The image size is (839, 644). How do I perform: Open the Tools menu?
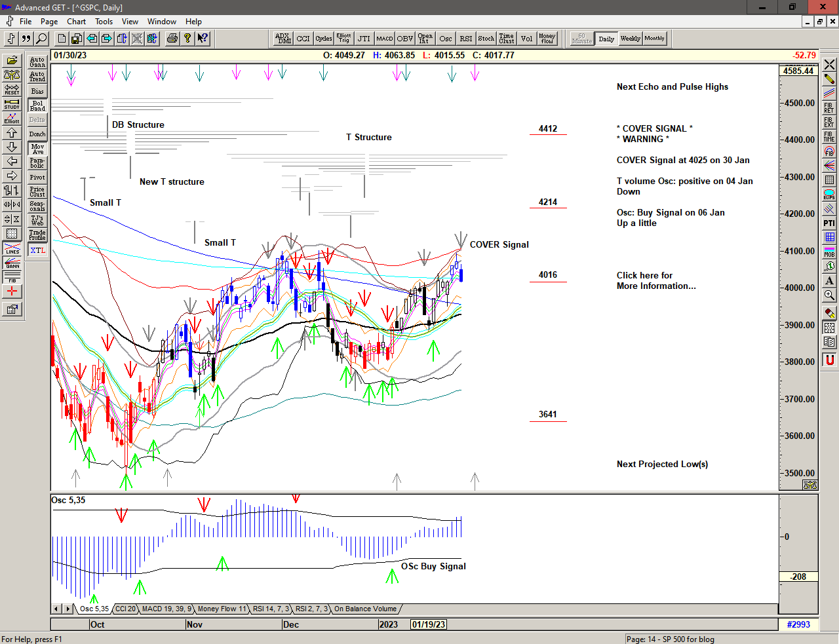click(104, 22)
